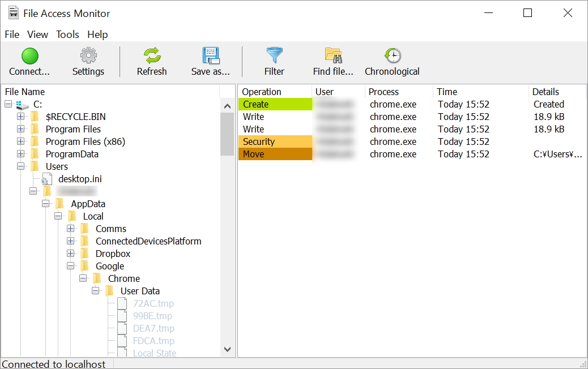Screen dimensions: 588x369
Task: Select the desktop.ini file in the tree
Action: pos(80,179)
